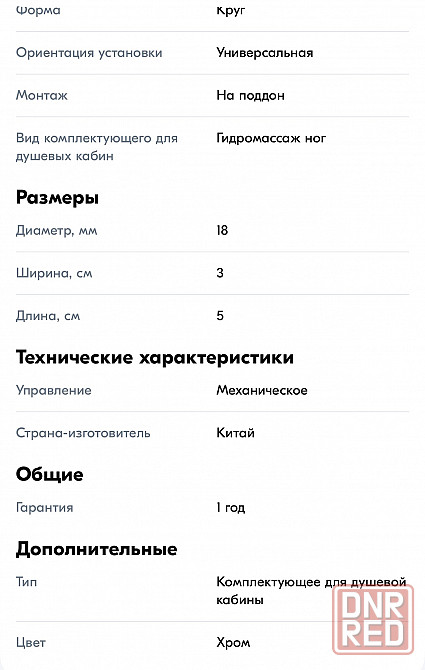Select the Размеры section heading

coord(57,198)
